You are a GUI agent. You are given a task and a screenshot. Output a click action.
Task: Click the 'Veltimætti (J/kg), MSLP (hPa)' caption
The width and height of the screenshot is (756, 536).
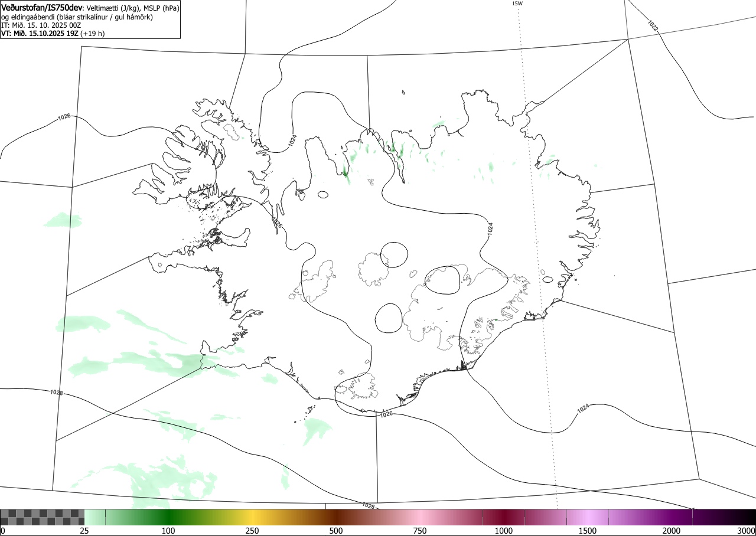pos(133,8)
